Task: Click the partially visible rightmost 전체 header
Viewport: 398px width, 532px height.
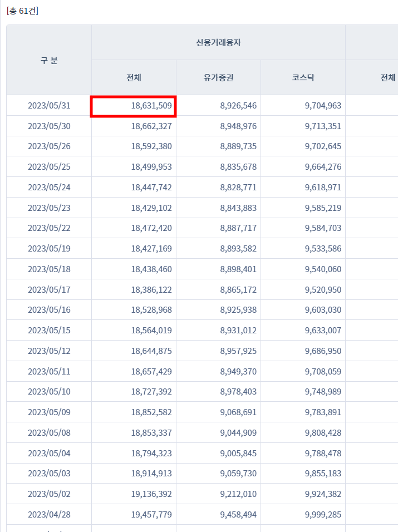Action: point(388,78)
